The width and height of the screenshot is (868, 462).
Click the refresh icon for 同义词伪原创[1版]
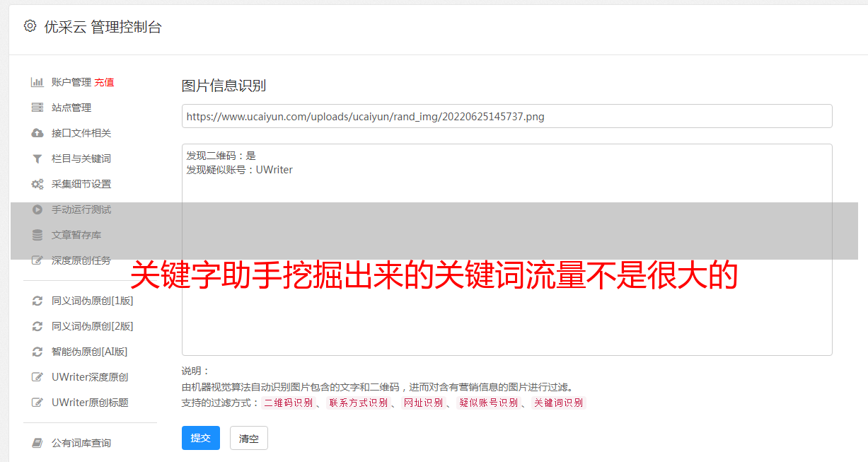37,301
